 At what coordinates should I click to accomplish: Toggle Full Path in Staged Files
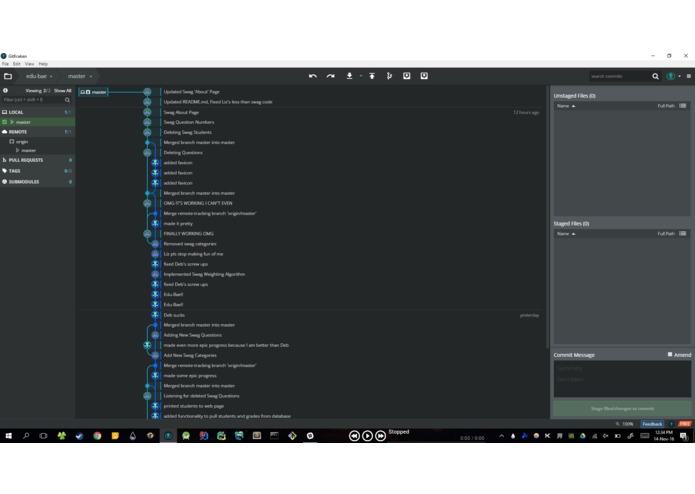tap(666, 233)
